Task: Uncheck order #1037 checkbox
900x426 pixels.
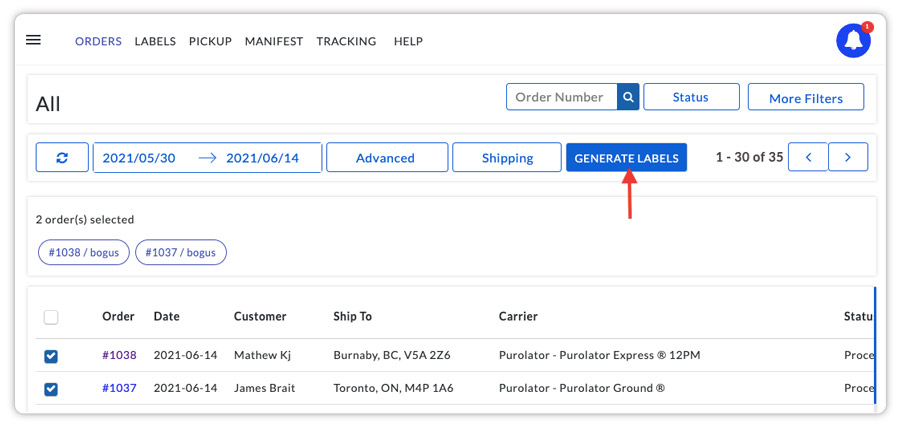Action: coord(51,389)
